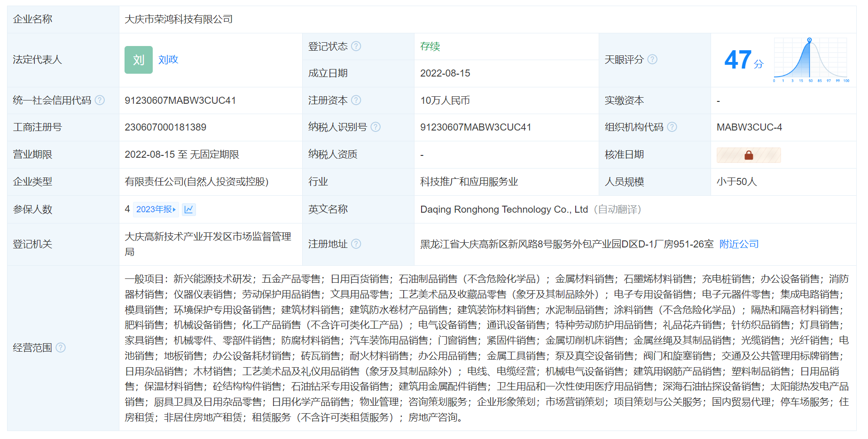Viewport: 868px width, 439px height.
Task: Click help icon next to 登记状态
Action: point(356,46)
